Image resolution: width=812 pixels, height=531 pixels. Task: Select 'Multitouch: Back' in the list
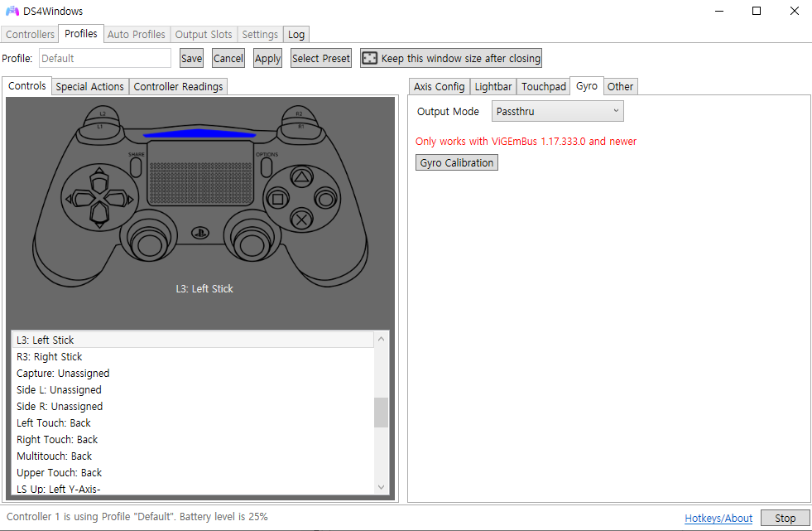tap(193, 456)
